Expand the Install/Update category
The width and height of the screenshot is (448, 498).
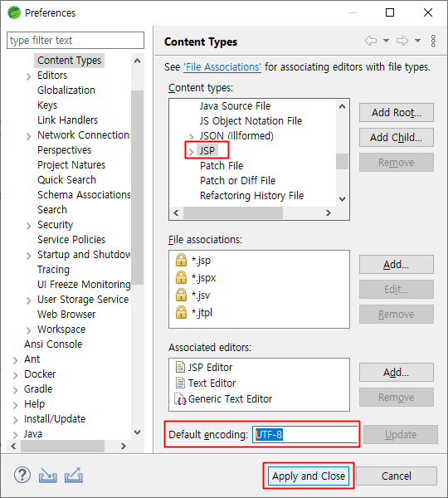[15, 420]
